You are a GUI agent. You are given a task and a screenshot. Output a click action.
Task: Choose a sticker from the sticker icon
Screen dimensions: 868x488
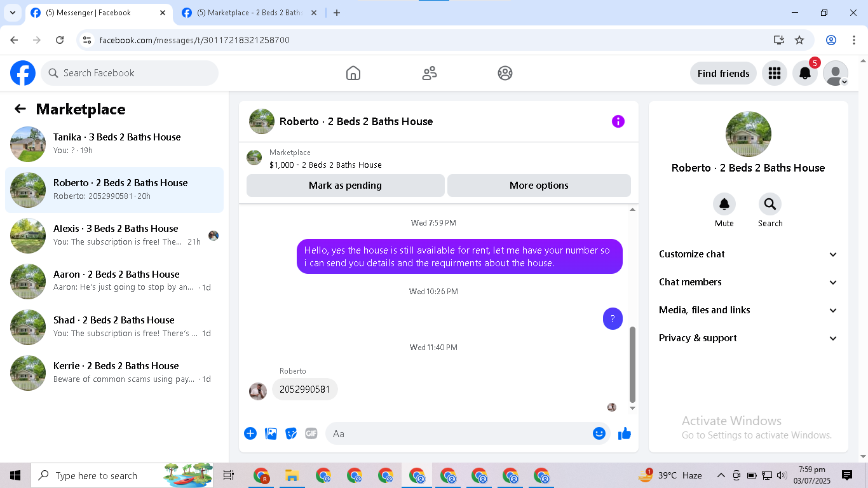point(291,433)
